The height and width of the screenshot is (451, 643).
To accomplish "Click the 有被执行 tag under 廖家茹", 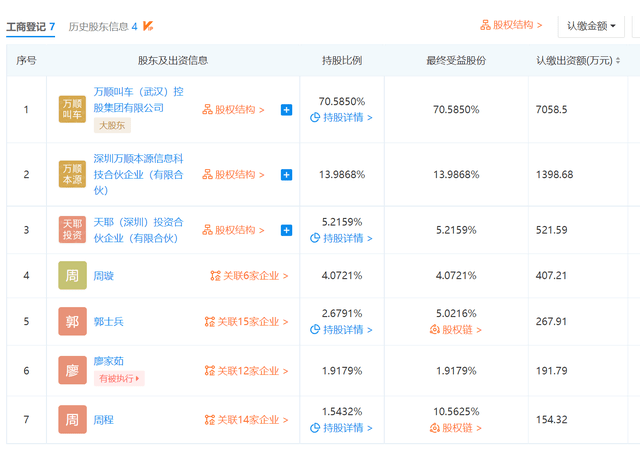I will tap(119, 379).
